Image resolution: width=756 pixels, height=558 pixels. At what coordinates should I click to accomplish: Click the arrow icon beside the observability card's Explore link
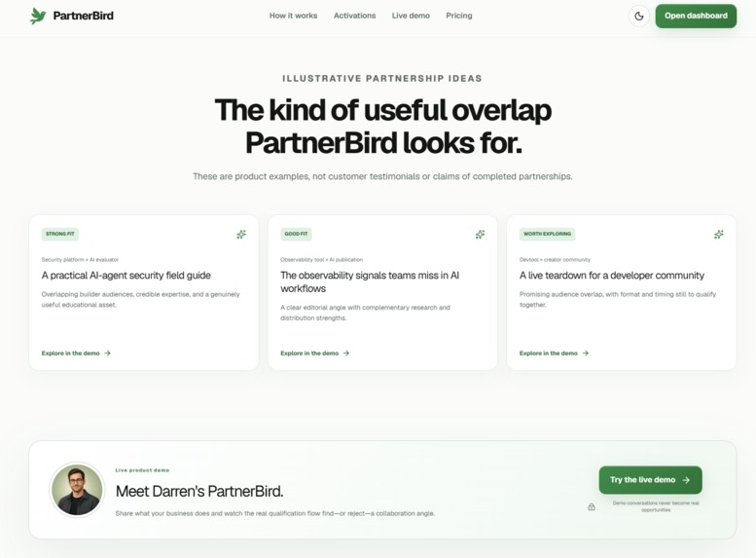(x=346, y=353)
